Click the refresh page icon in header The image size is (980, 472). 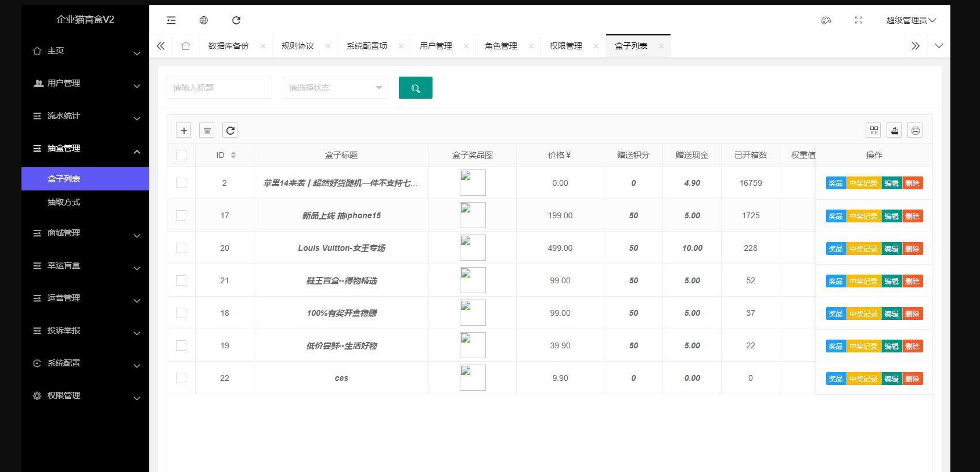tap(236, 20)
